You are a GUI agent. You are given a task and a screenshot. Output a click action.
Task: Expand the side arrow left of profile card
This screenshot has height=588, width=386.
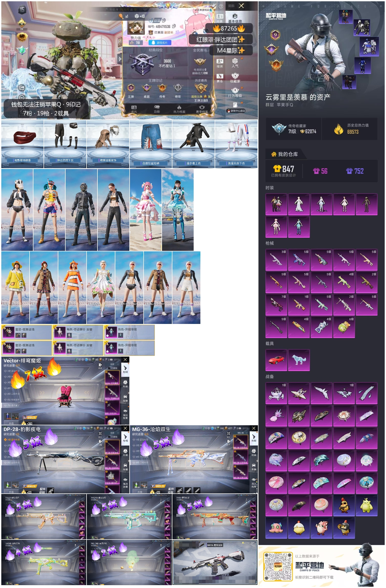(x=120, y=59)
